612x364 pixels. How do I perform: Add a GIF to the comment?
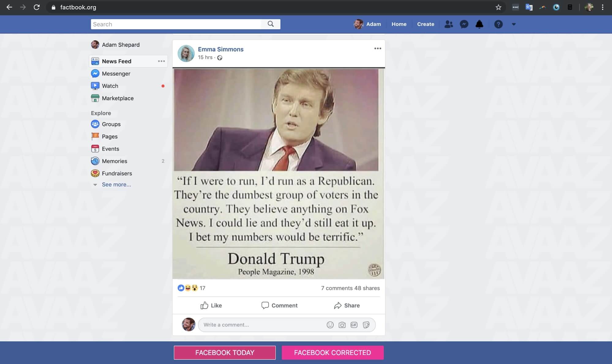354,325
